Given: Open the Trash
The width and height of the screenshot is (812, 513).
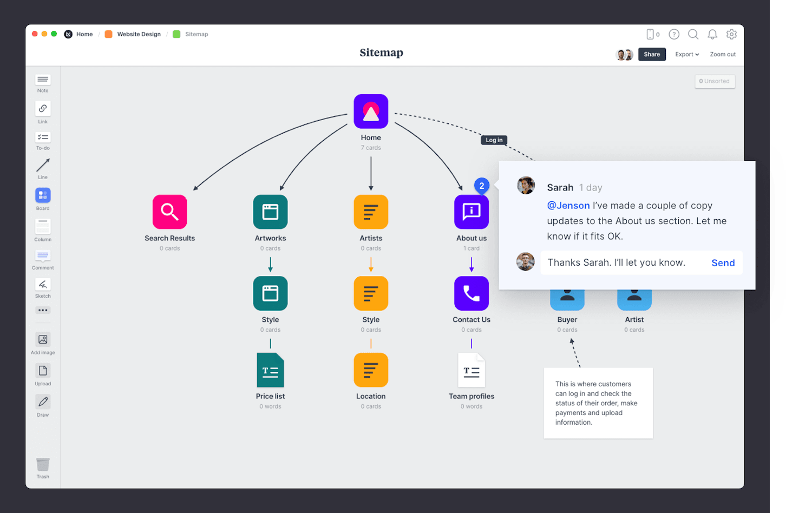Looking at the screenshot, I should pos(43,465).
